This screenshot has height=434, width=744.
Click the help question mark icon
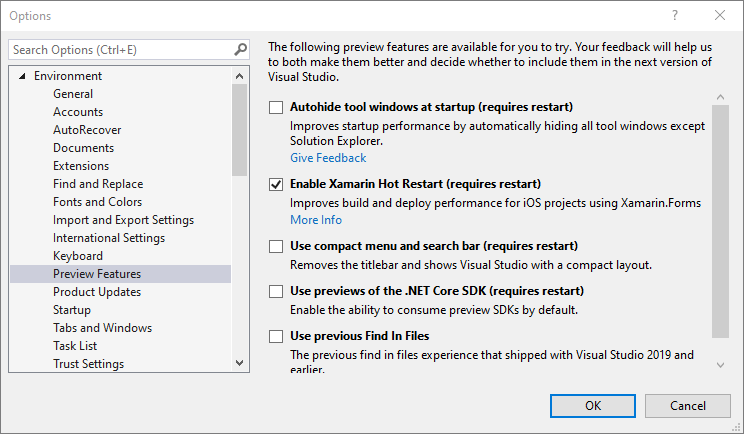coord(675,16)
